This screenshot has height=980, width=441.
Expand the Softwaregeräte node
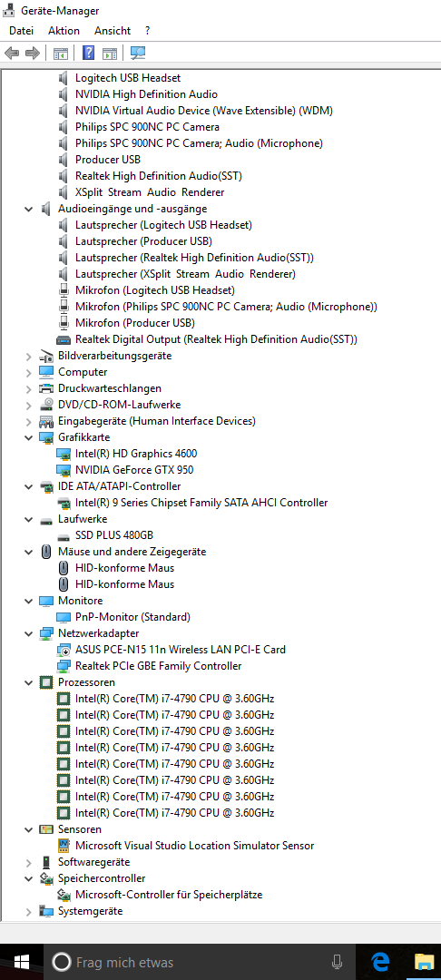tap(28, 863)
